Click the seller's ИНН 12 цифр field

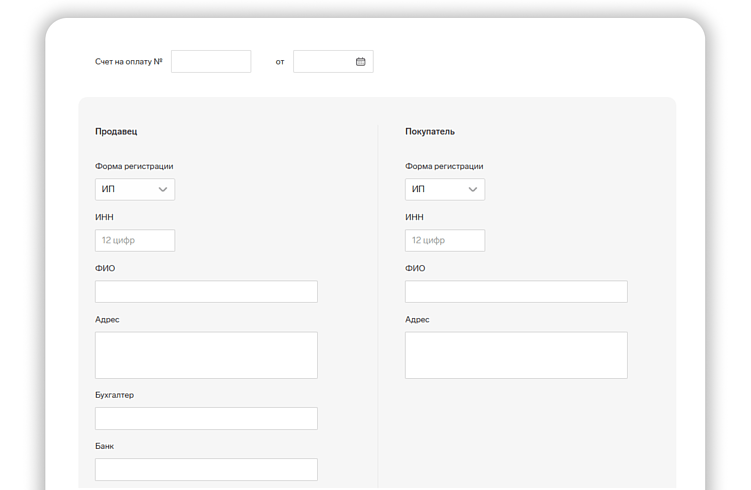135,241
